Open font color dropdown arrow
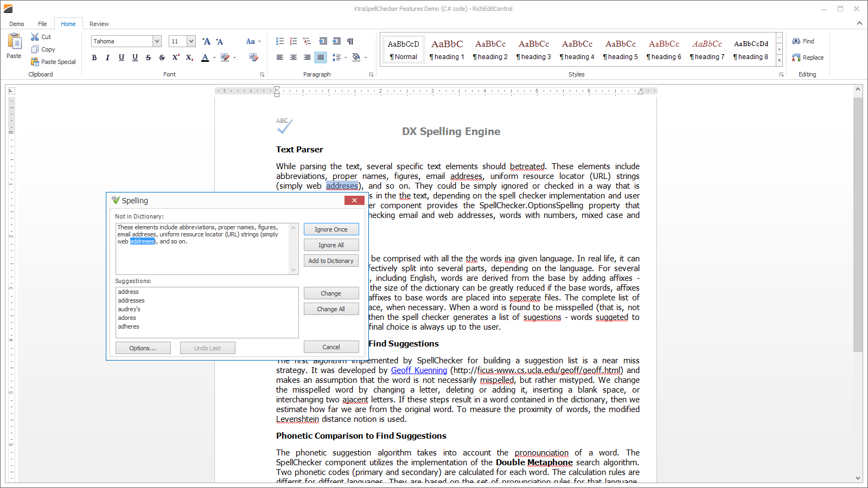The width and height of the screenshot is (868, 488). coord(214,57)
